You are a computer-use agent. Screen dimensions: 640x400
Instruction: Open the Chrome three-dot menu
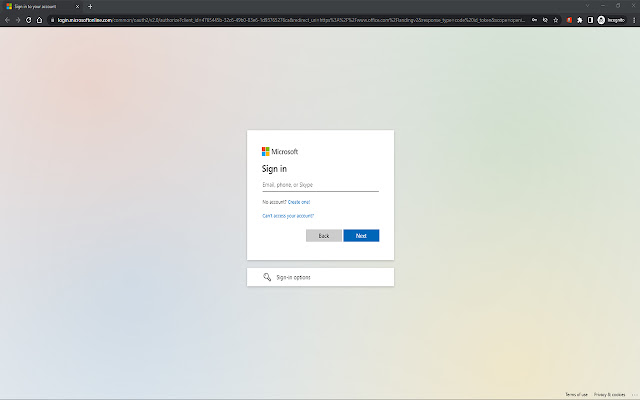(x=634, y=20)
